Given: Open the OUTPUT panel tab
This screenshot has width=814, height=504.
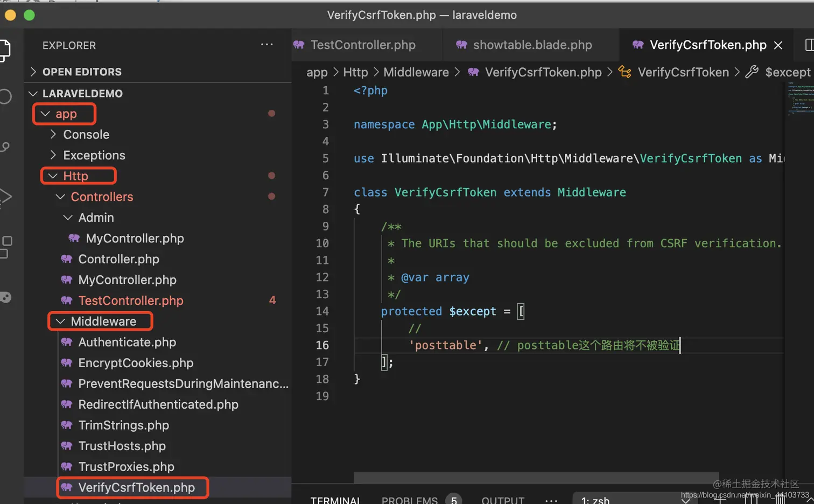Looking at the screenshot, I should [503, 500].
